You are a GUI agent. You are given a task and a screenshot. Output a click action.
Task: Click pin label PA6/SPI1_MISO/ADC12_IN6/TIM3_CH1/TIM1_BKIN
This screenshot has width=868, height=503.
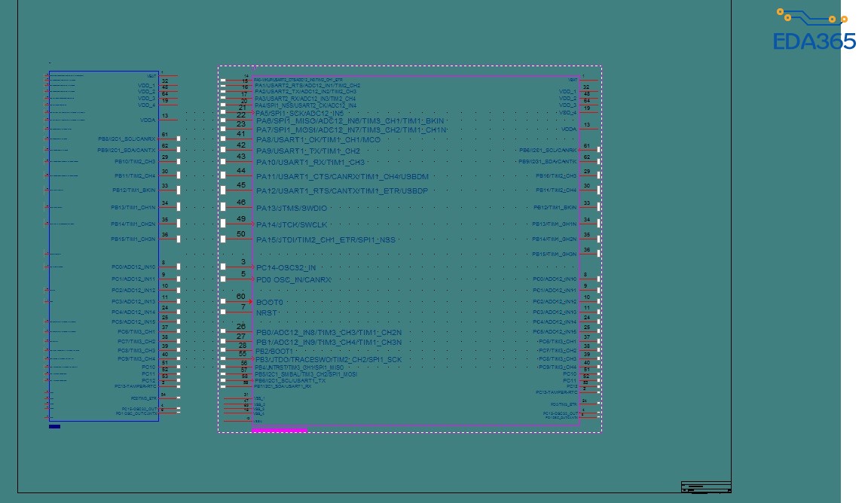(350, 120)
